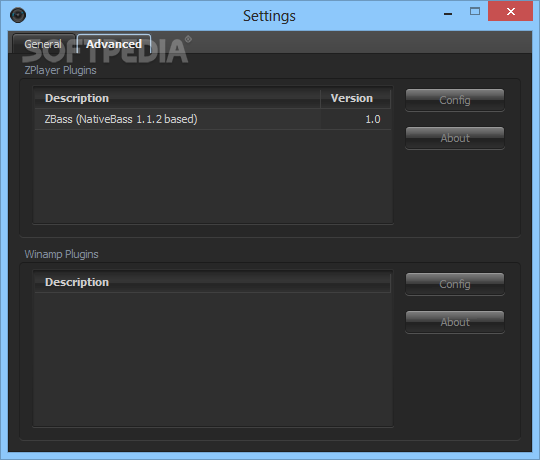Minimize the Settings window
Image resolution: width=540 pixels, height=460 pixels.
pyautogui.click(x=448, y=14)
